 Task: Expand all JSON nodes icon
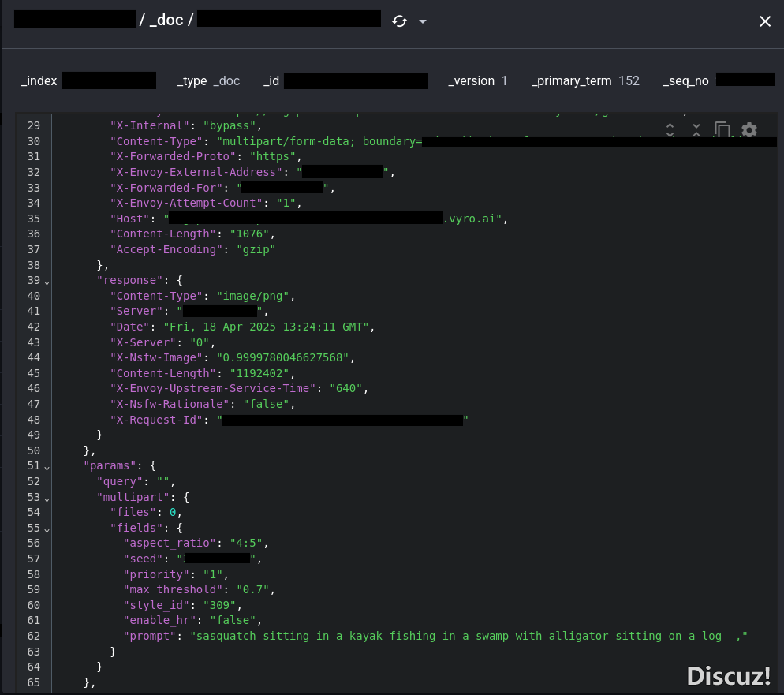[670, 130]
